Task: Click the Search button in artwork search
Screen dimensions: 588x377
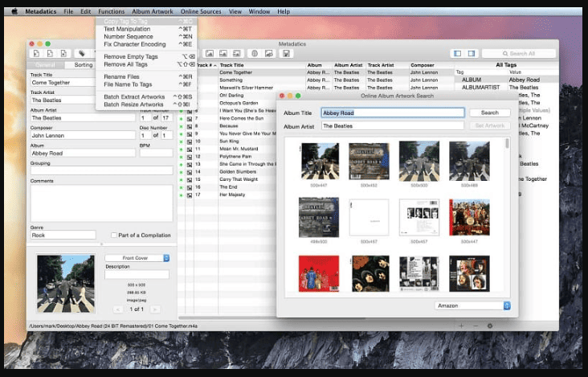Action: [x=490, y=113]
